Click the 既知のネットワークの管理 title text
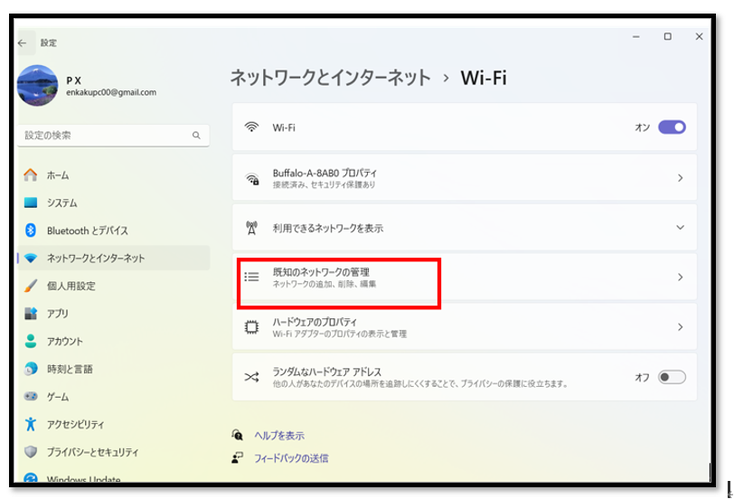Viewport: 734px width, 499px height. 321,272
